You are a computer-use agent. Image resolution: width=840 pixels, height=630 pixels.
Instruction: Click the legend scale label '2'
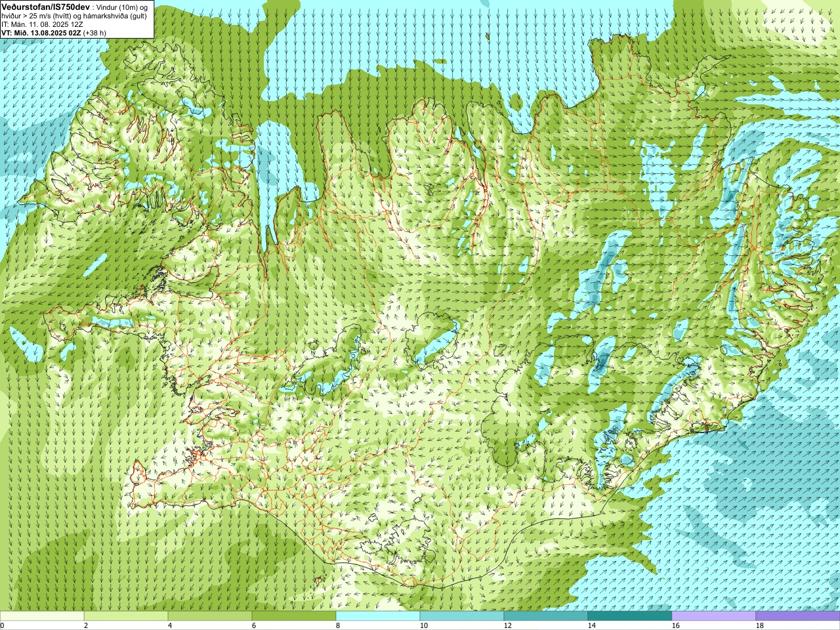pyautogui.click(x=86, y=625)
